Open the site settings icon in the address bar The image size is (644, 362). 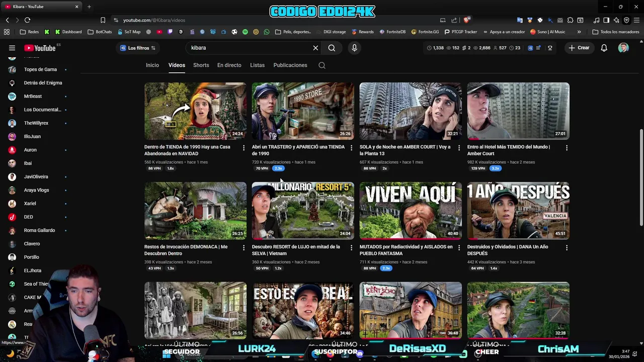(116, 20)
